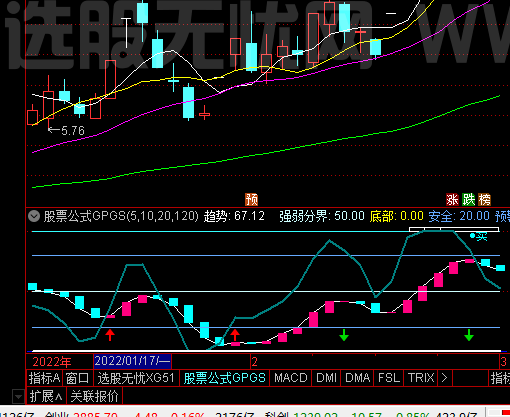Click the first red up-arrow buy signal
This screenshot has width=510, height=417.
click(x=110, y=335)
